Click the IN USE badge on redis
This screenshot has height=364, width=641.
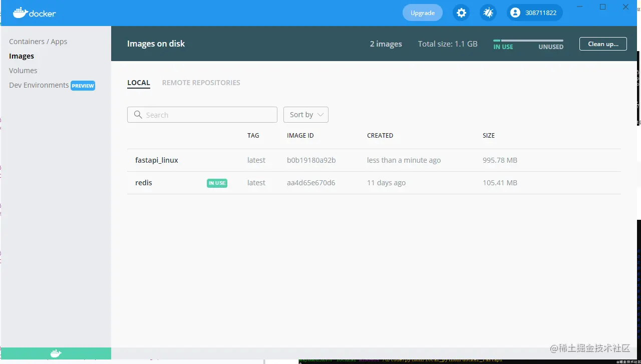pyautogui.click(x=217, y=183)
